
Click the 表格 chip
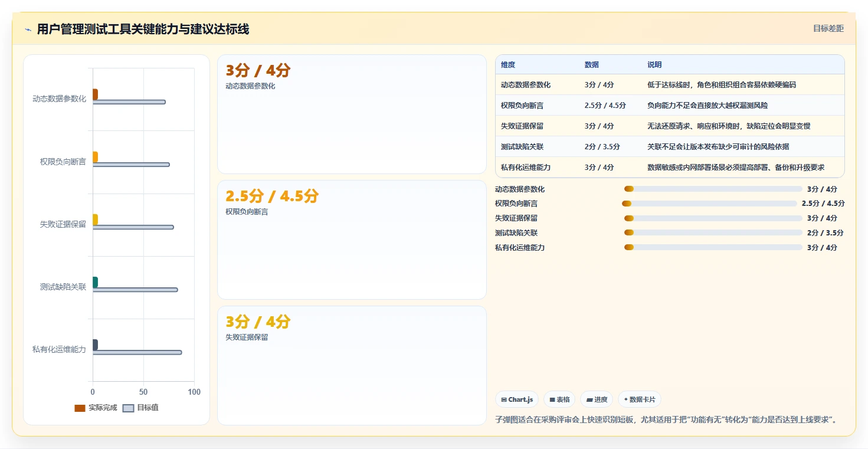tap(559, 399)
